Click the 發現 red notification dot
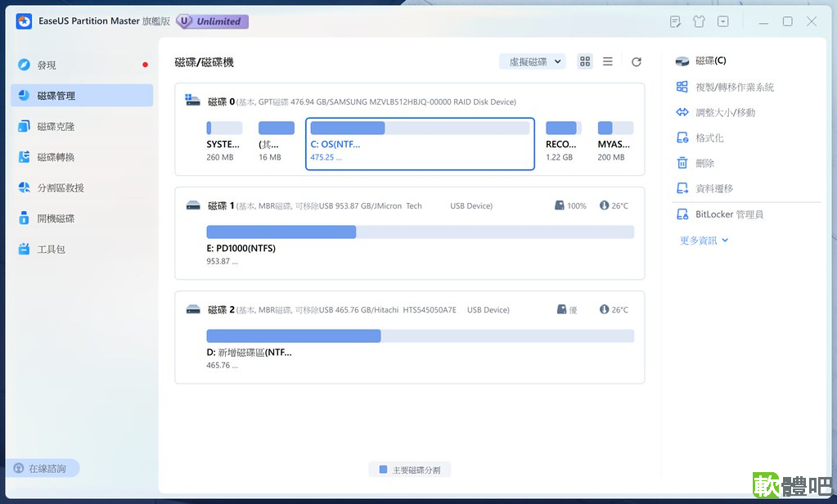The width and height of the screenshot is (837, 504). [x=145, y=65]
